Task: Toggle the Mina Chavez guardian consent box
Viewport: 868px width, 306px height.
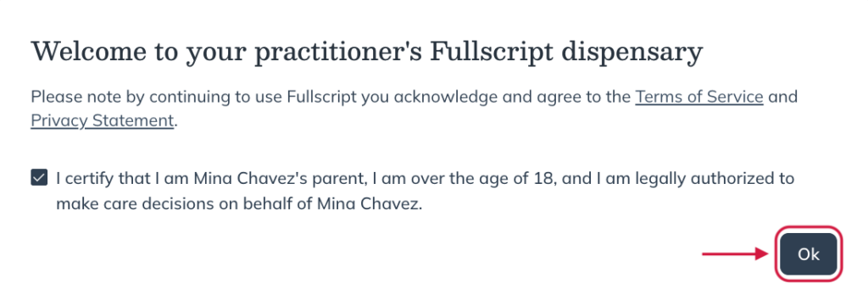Action: click(39, 179)
